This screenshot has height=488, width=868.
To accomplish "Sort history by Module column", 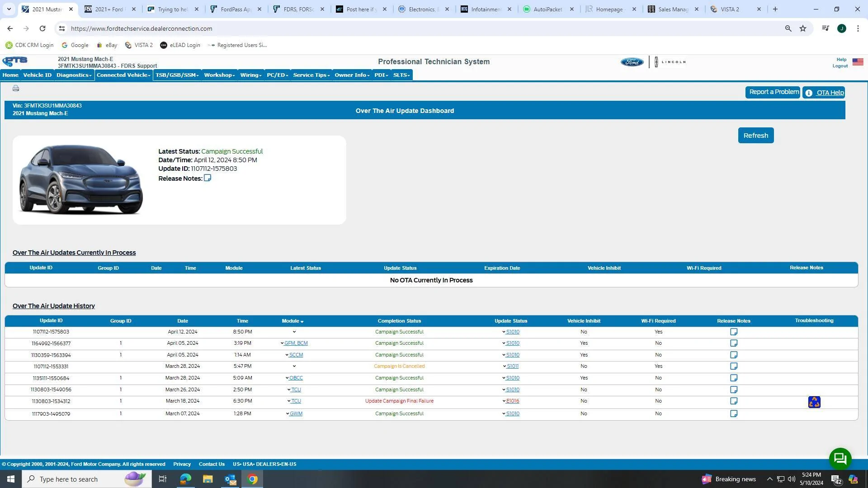I will (292, 321).
